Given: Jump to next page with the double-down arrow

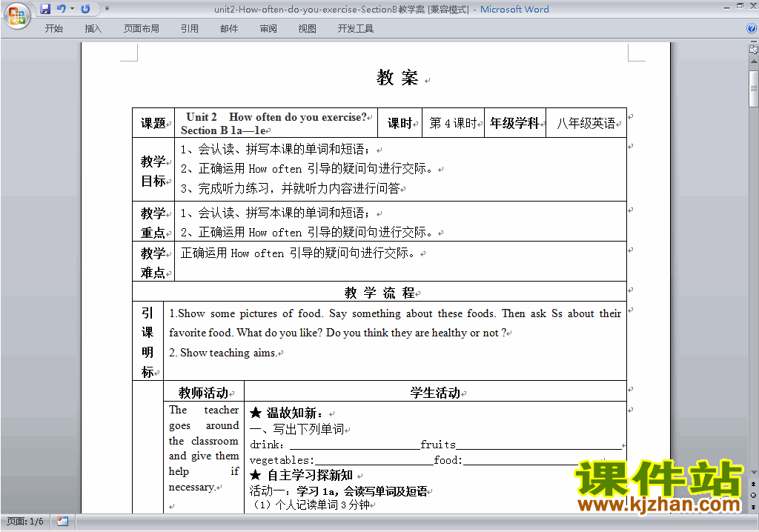Looking at the screenshot, I should (754, 507).
